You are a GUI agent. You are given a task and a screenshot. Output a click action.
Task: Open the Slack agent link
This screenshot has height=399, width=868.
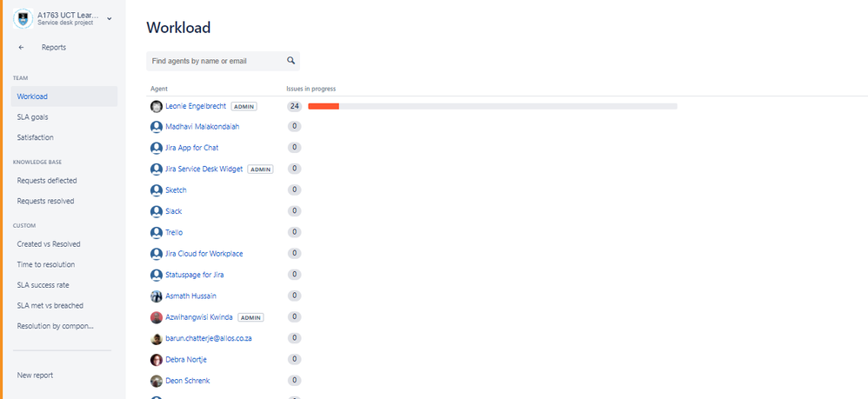[174, 211]
